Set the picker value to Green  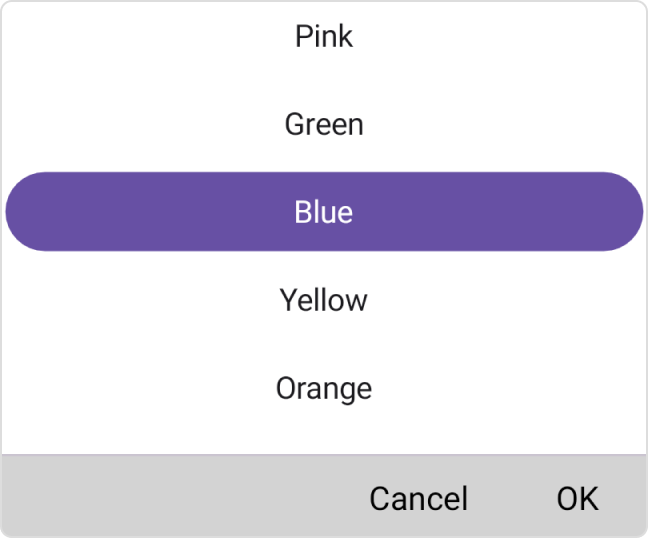tap(324, 125)
